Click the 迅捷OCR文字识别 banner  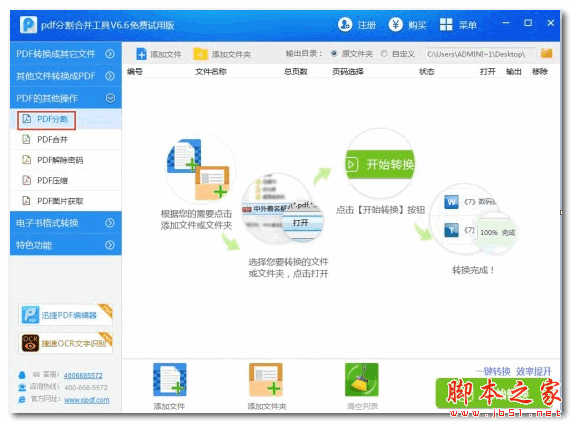click(x=66, y=343)
